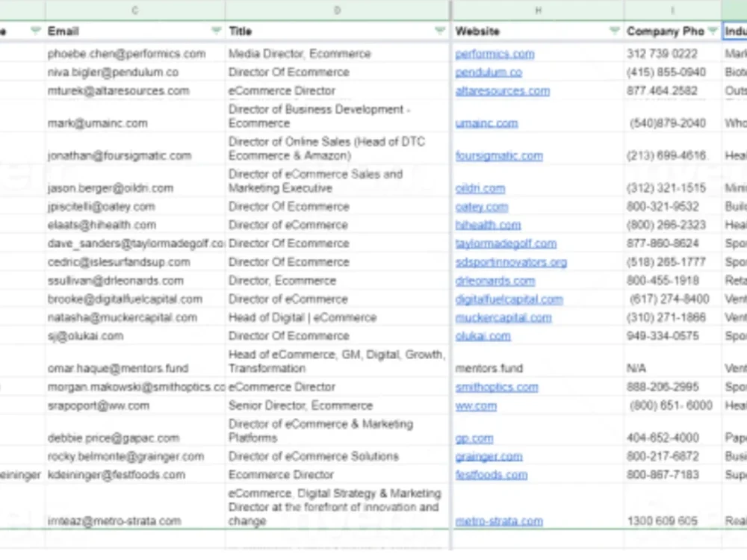This screenshot has width=747, height=560.
Task: Open the hihealth.com website link
Action: coord(488,225)
